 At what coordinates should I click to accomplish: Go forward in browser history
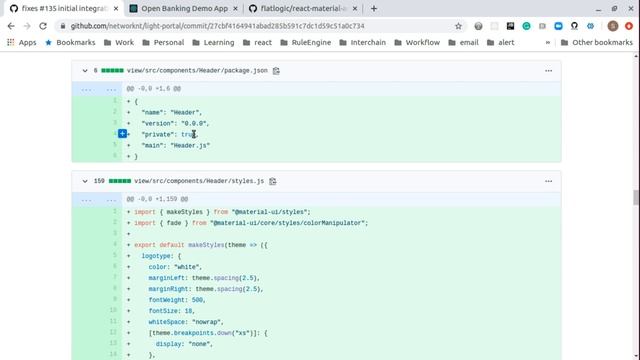[x=27, y=26]
